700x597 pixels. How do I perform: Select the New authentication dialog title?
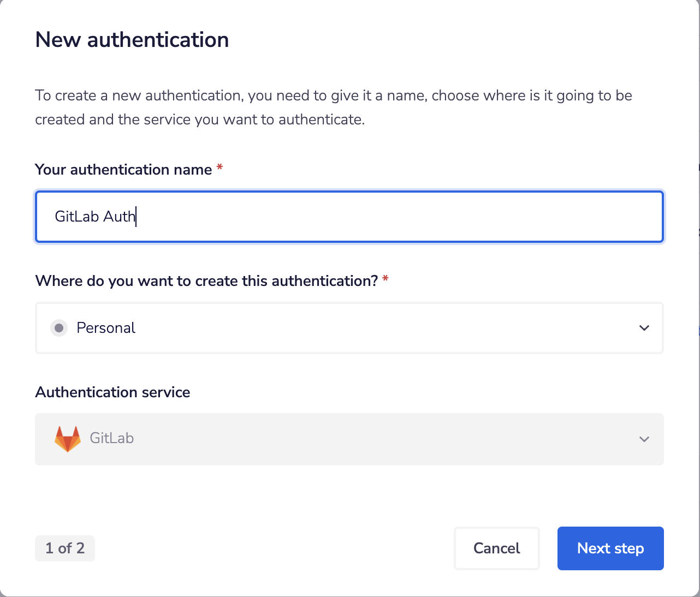(x=132, y=39)
